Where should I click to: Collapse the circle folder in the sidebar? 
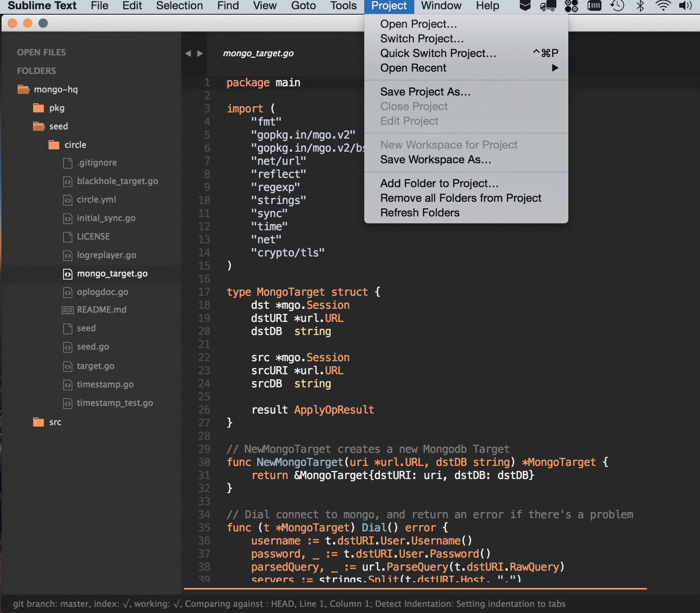(53, 144)
